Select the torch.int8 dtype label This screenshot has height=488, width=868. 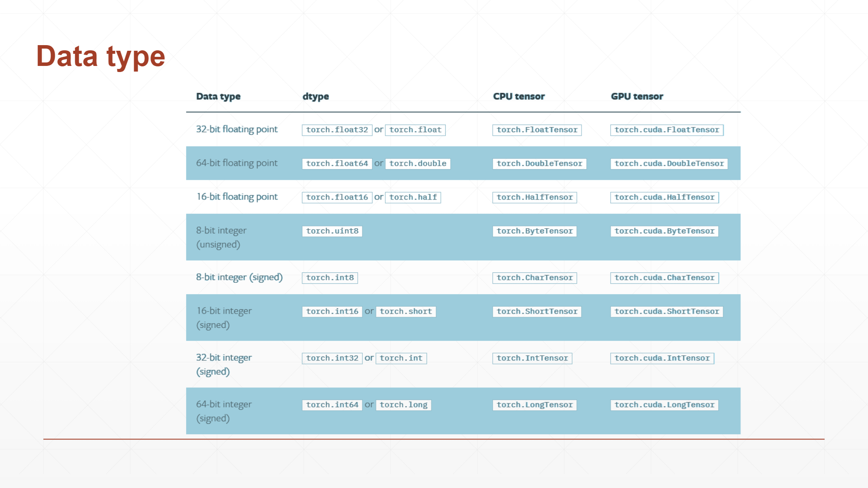coord(330,278)
